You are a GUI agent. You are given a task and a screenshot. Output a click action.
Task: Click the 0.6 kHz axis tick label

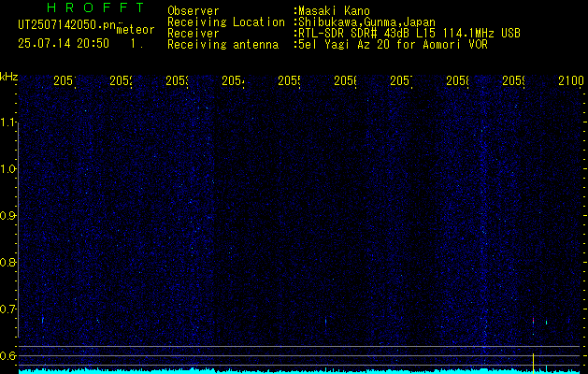pyautogui.click(x=7, y=355)
